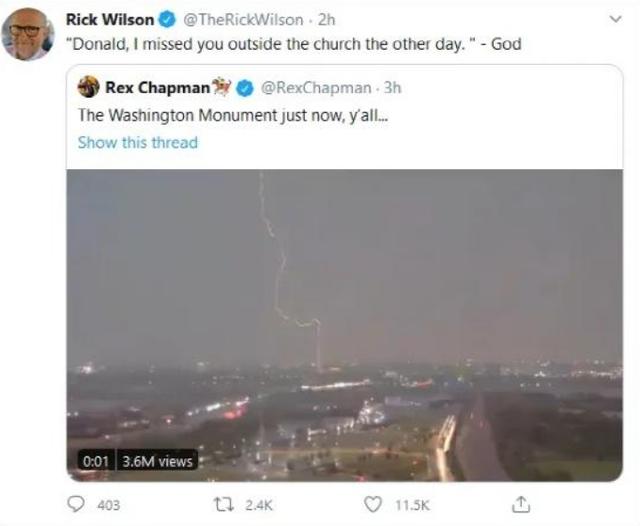Open Rex Chapman's small profile avatar
640x526 pixels.
tap(89, 87)
